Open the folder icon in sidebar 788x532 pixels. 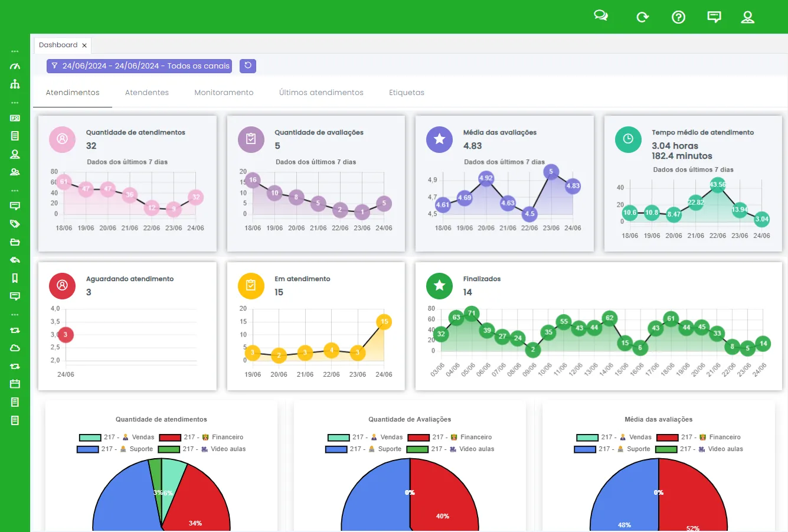pyautogui.click(x=15, y=242)
